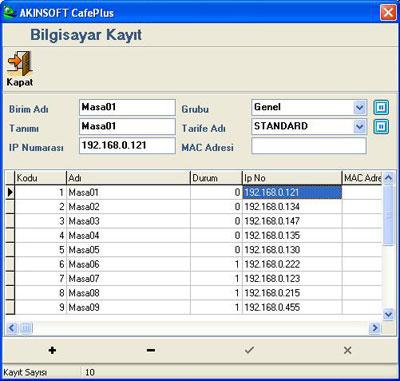
Task: Expand the Grubu dropdown
Action: tap(359, 108)
